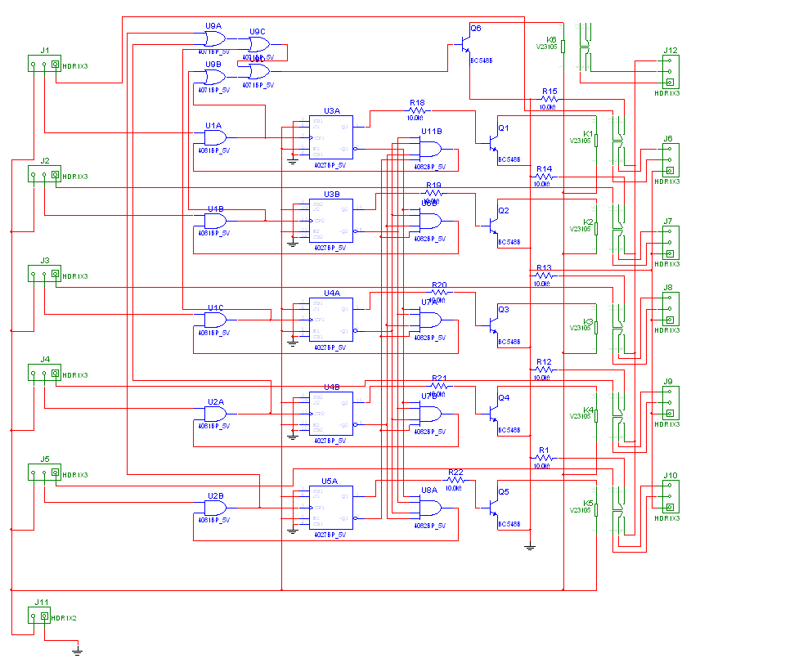Select the J1 header connector

[x=44, y=64]
